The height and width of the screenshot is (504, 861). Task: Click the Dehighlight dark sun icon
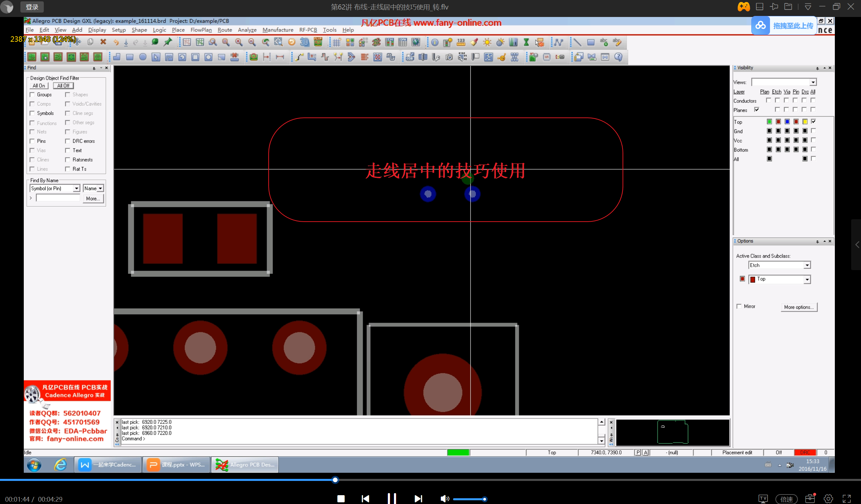pyautogui.click(x=500, y=42)
